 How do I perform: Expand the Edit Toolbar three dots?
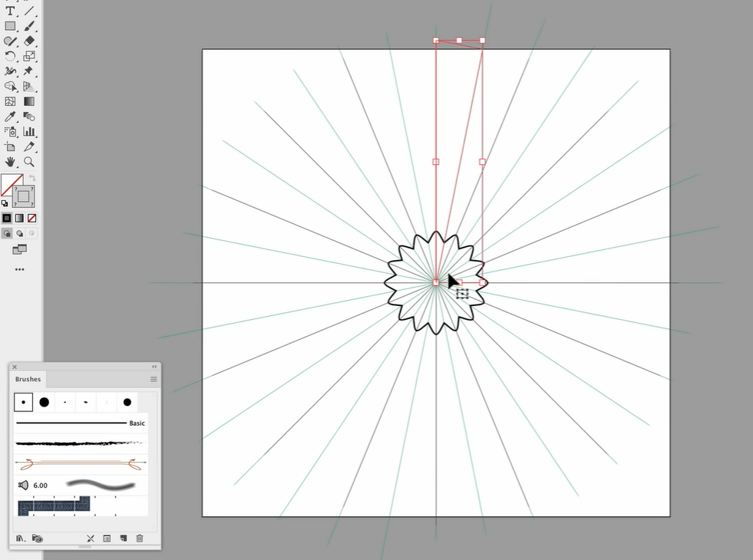[x=19, y=270]
